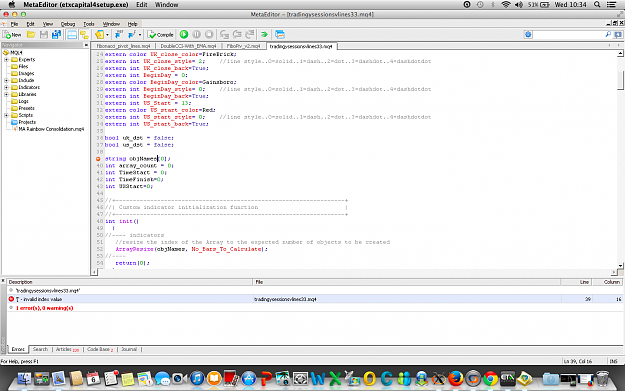Image resolution: width=625 pixels, height=391 pixels.
Task: Click the magnifier search icon in toolbar
Action: click(x=608, y=35)
